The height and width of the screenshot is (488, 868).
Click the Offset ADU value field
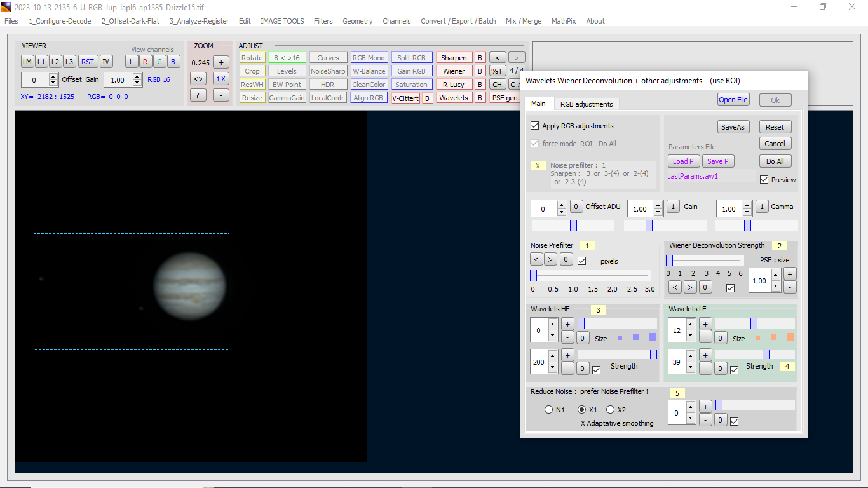543,208
